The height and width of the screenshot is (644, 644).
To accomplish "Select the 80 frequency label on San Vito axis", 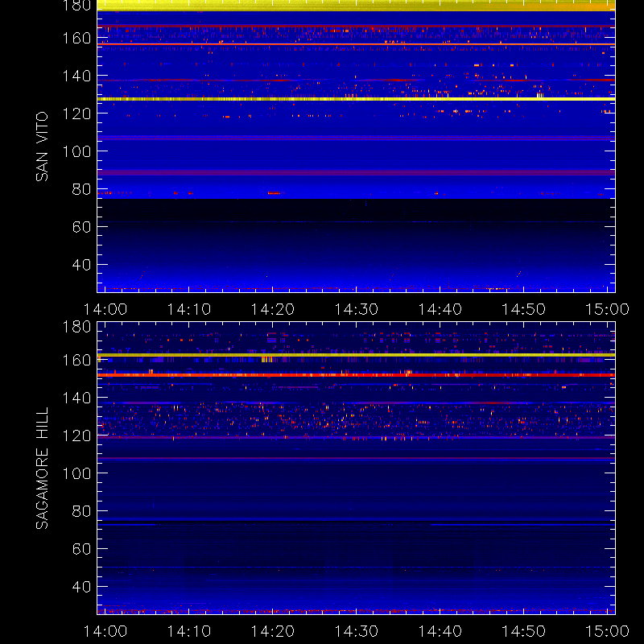I will (x=81, y=189).
